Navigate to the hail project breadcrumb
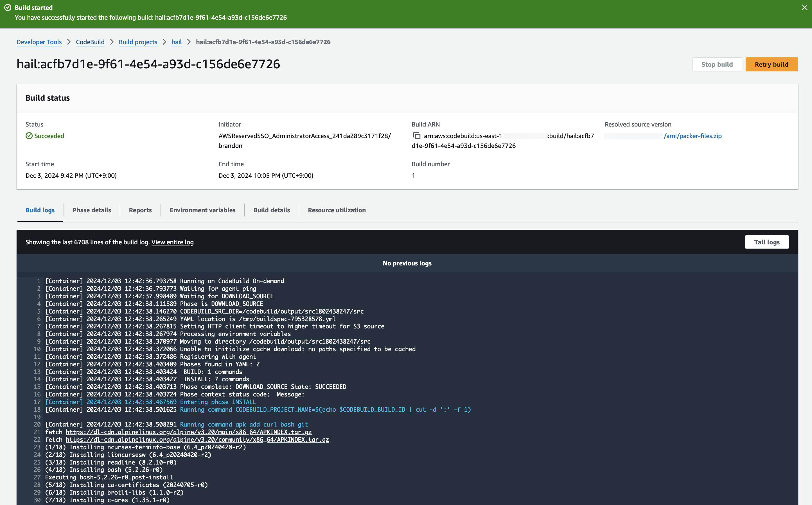 click(x=176, y=42)
